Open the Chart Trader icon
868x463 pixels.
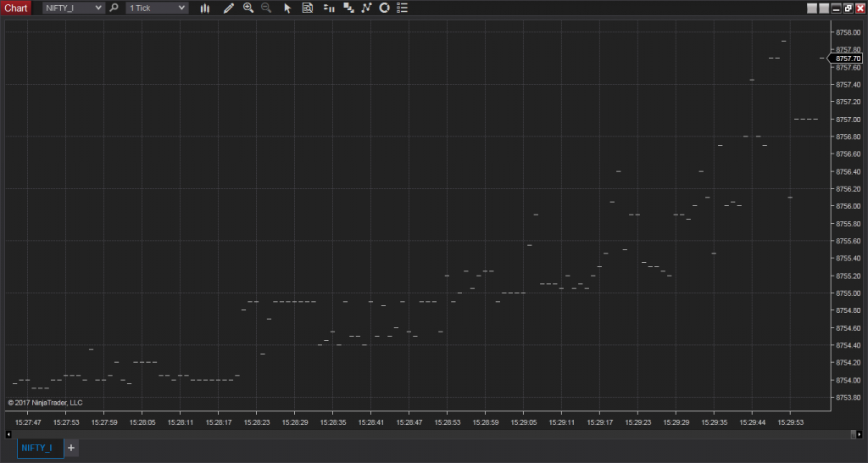(328, 8)
